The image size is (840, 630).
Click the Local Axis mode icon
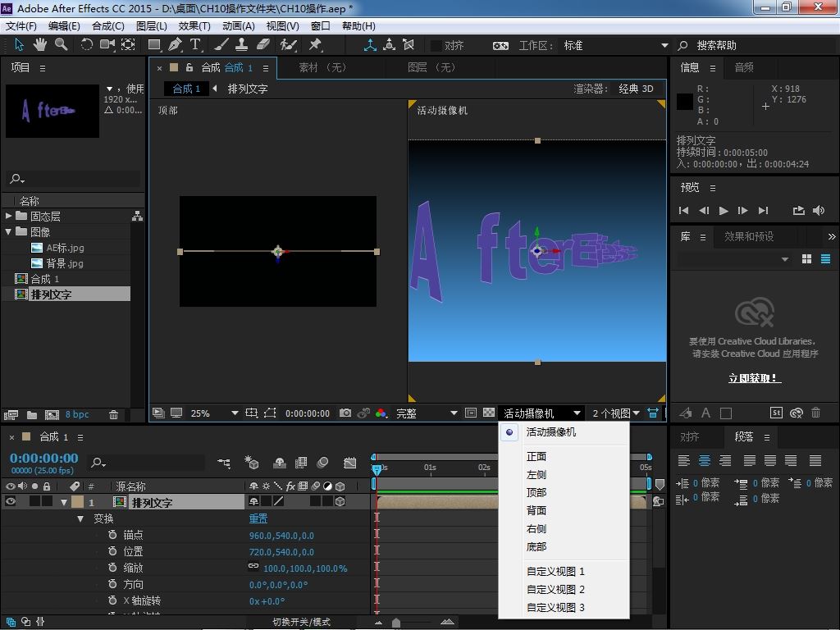coord(370,45)
